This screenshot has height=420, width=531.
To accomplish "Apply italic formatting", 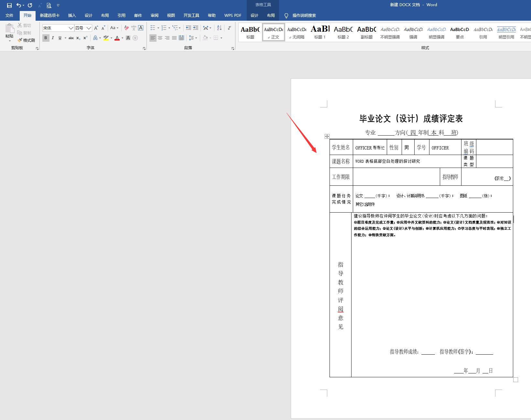I will coord(52,38).
